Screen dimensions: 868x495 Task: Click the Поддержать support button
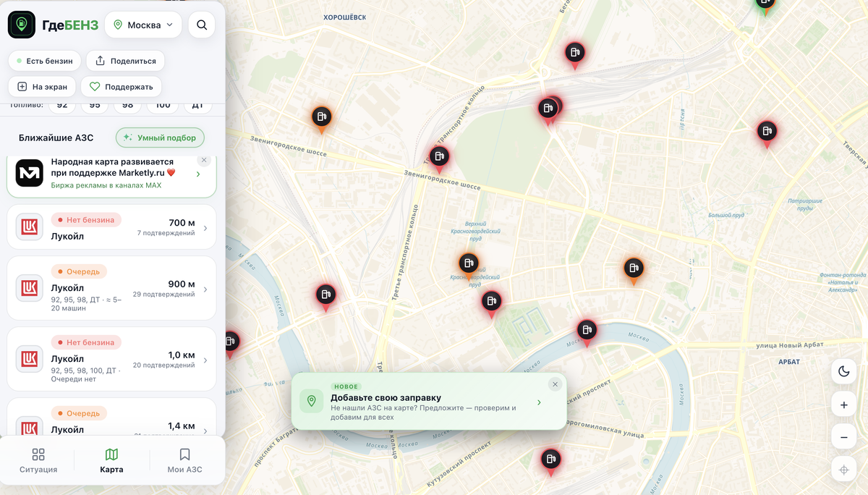(121, 86)
